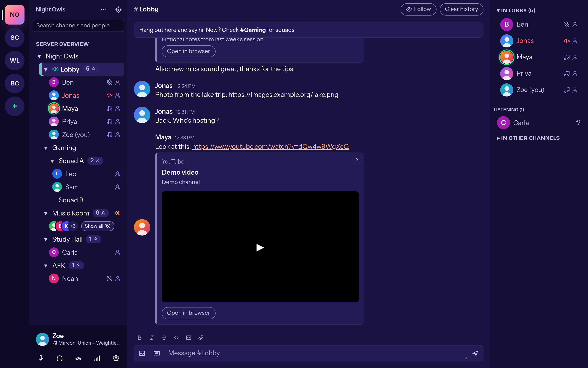
Task: Collapse the In Lobby section
Action: coord(516,10)
